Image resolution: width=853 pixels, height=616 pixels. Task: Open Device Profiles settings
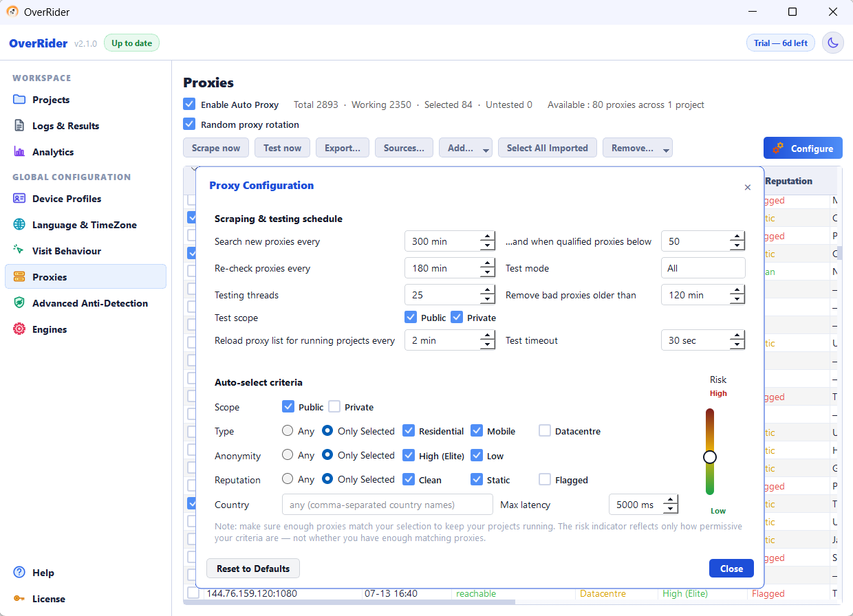pos(85,199)
